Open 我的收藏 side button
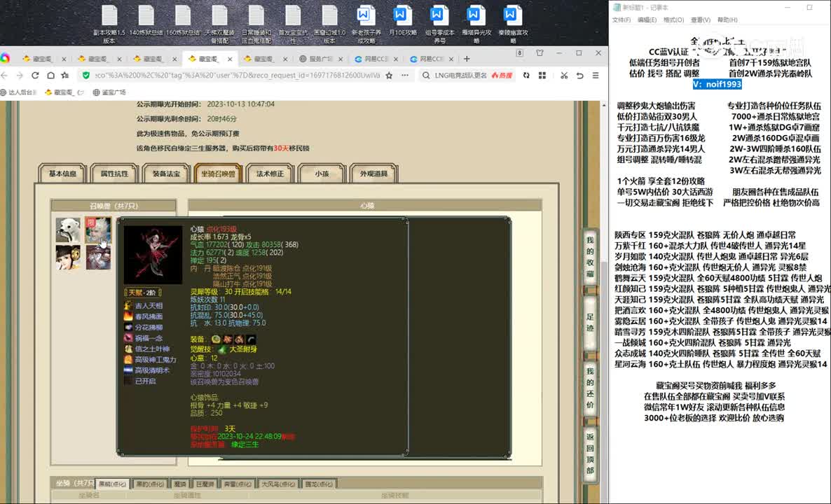Screen dimensions: 831x504 pos(591,257)
